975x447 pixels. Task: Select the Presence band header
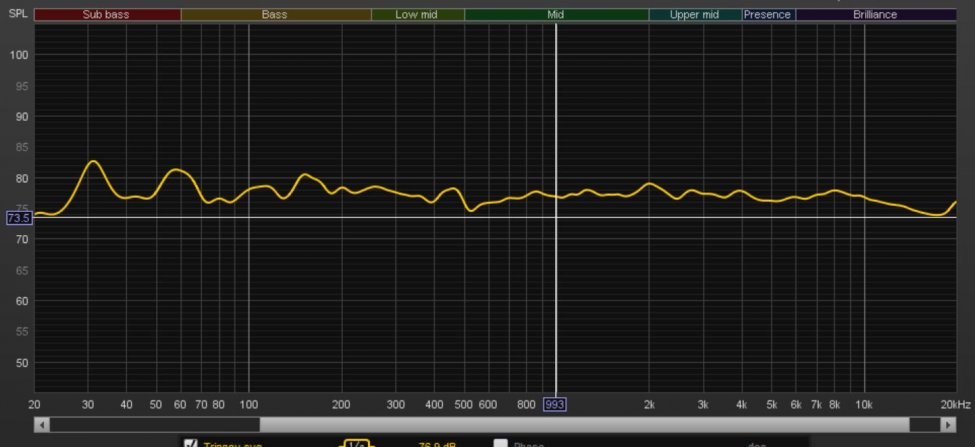[768, 15]
